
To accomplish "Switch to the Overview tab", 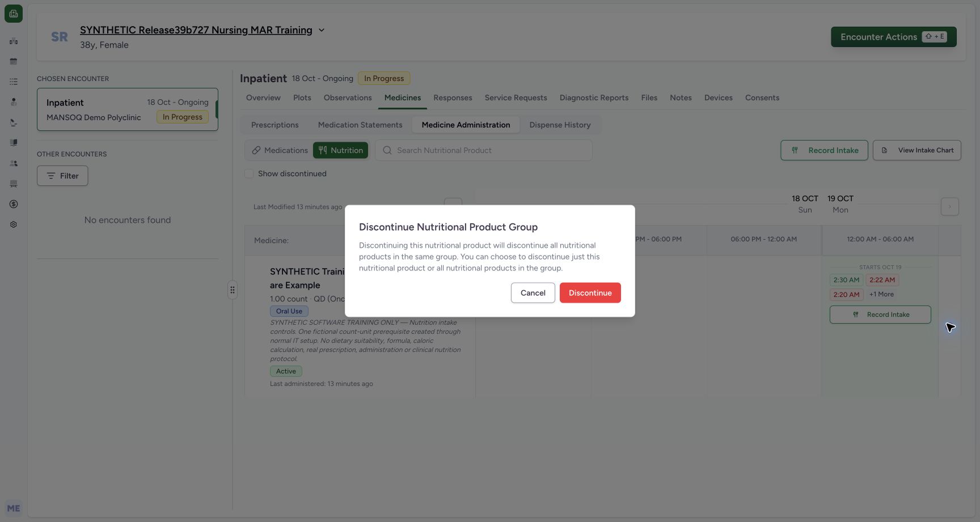I will [x=263, y=97].
